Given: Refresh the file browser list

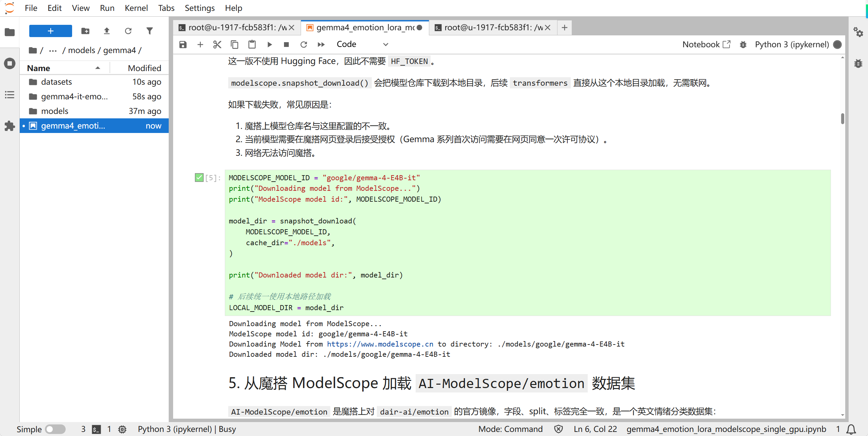Looking at the screenshot, I should coord(128,31).
